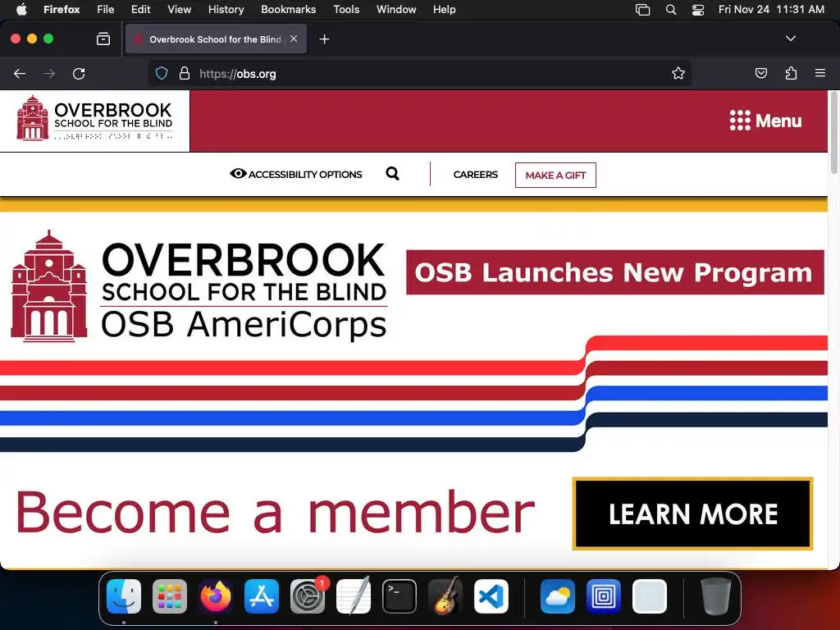Viewport: 840px width, 630px height.
Task: Open Accessibility Options with eye icon
Action: (295, 174)
